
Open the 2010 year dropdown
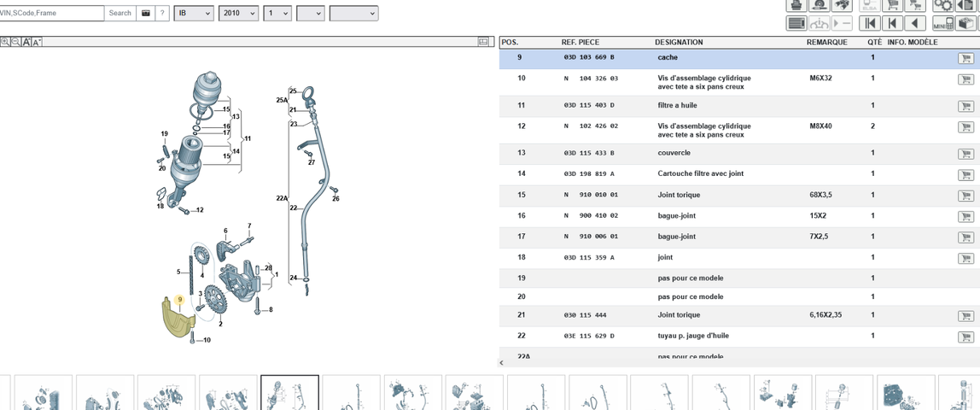[239, 13]
